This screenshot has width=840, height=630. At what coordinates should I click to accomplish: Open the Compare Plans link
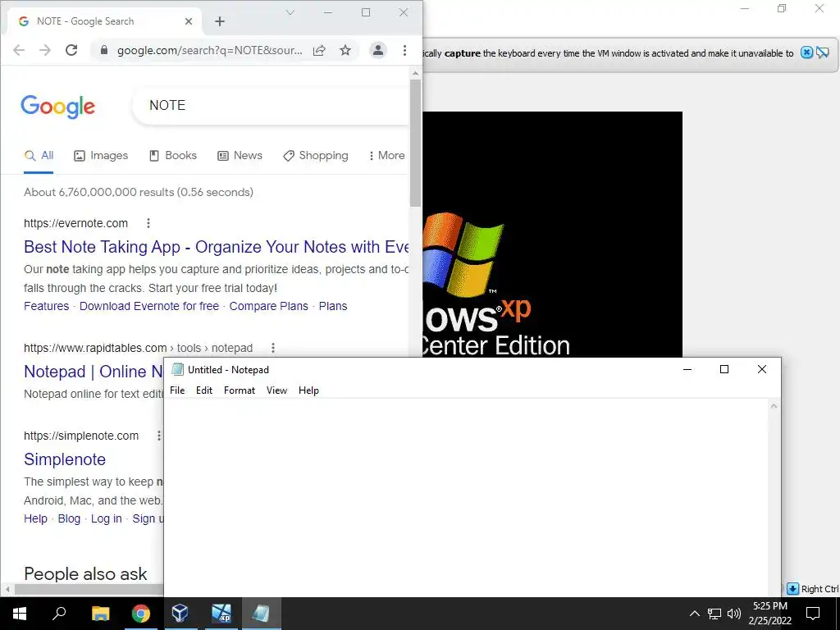point(269,307)
